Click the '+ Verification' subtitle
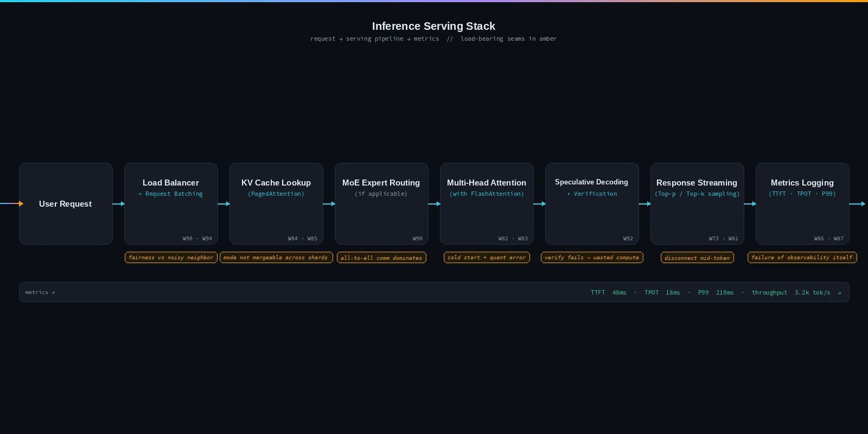Image resolution: width=868 pixels, height=434 pixels. (x=592, y=194)
